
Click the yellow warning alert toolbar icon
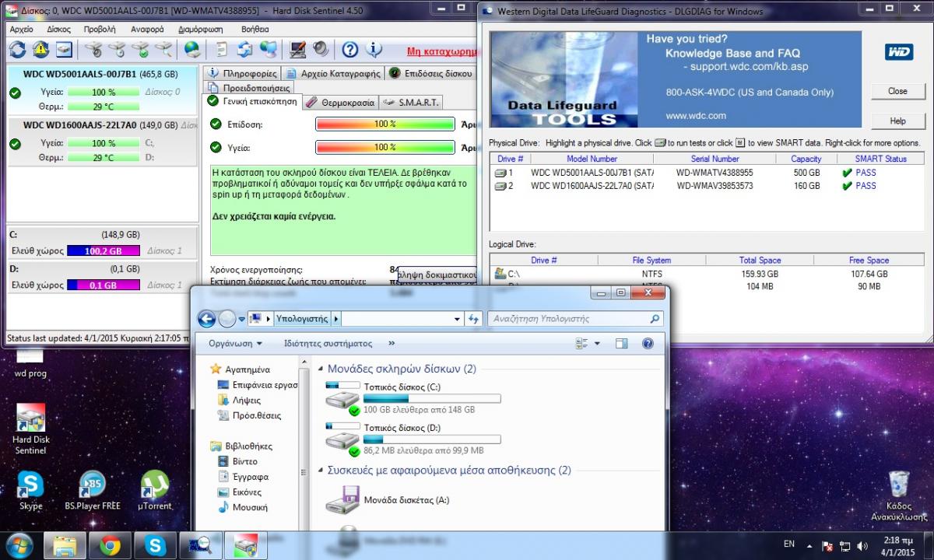tap(40, 50)
